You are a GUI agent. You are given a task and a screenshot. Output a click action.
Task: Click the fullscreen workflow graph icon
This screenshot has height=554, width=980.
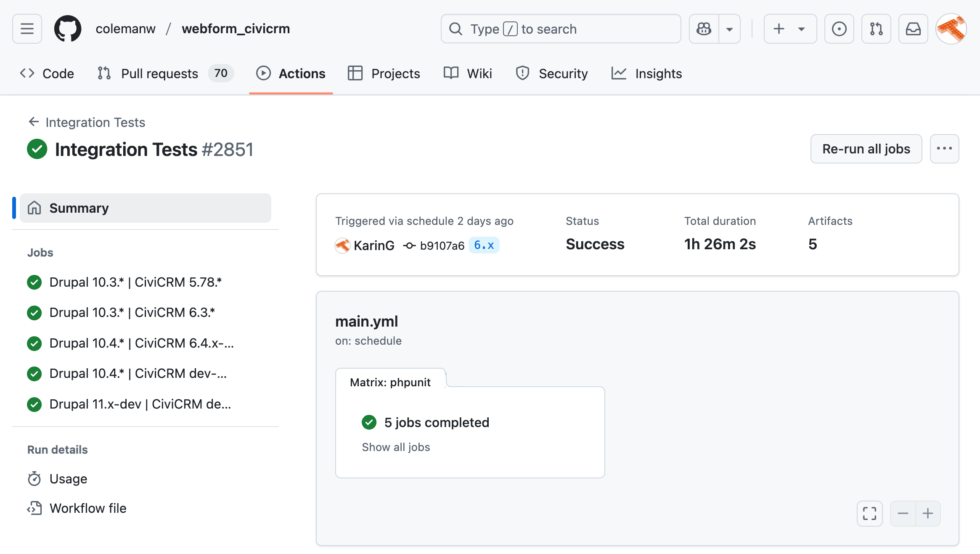coord(869,513)
